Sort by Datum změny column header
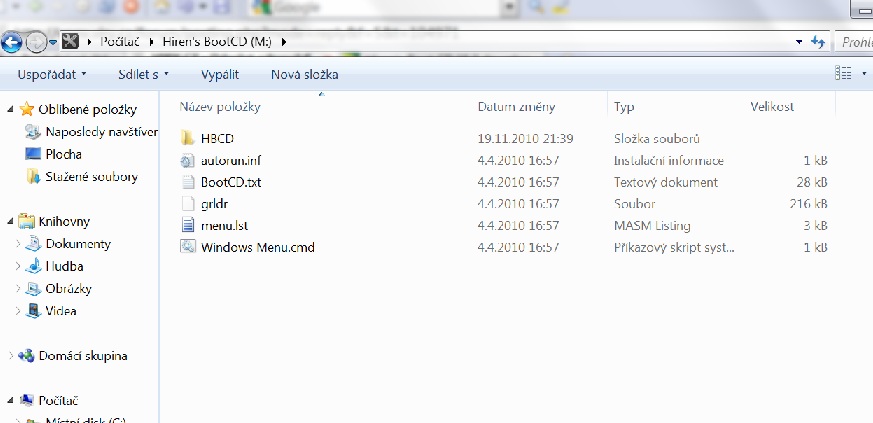The image size is (873, 423). point(516,106)
